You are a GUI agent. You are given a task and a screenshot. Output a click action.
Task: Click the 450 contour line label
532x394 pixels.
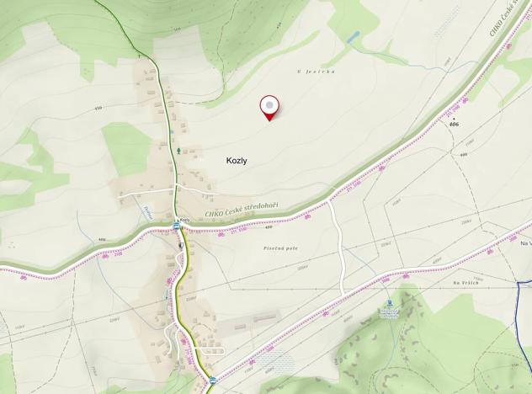pos(98,108)
